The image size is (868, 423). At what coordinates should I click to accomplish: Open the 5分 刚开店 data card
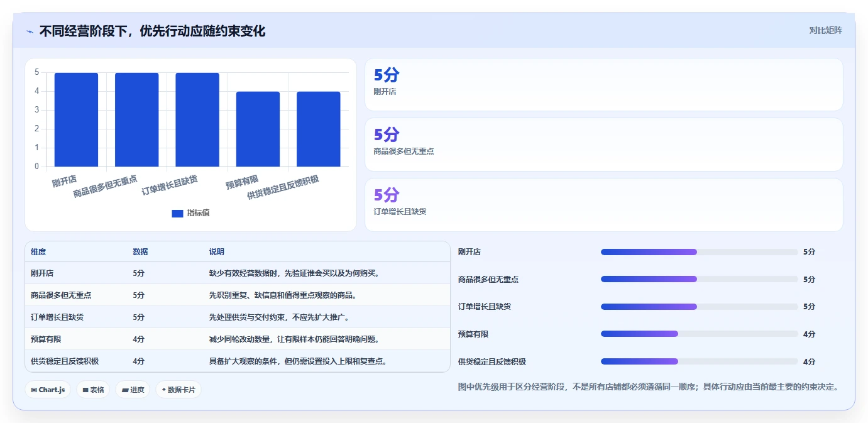tap(604, 85)
